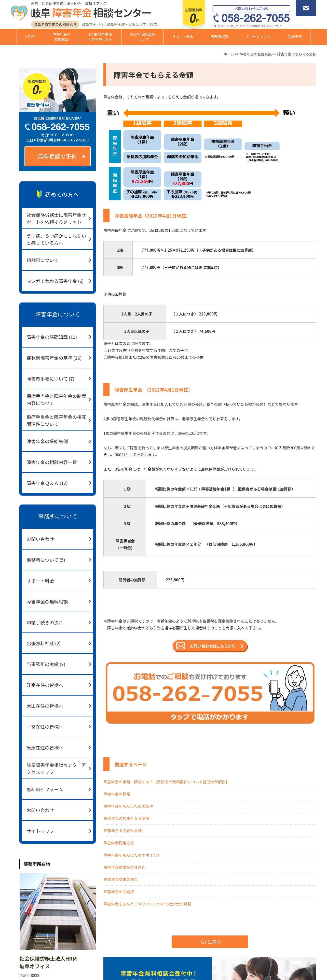Image resolution: width=327 pixels, height=980 pixels.
Task: Open 障害年金をもらうデメリットについて社労士が解説 link
Action: pyautogui.click(x=147, y=903)
